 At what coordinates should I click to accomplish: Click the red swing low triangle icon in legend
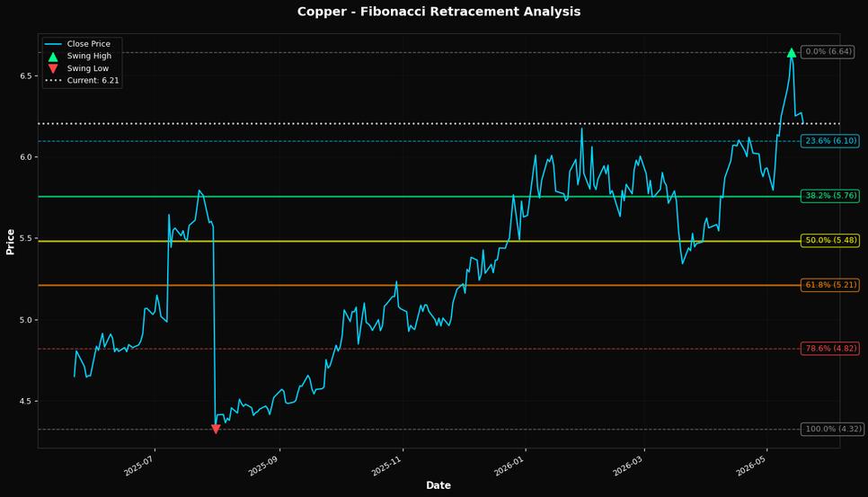coord(53,68)
